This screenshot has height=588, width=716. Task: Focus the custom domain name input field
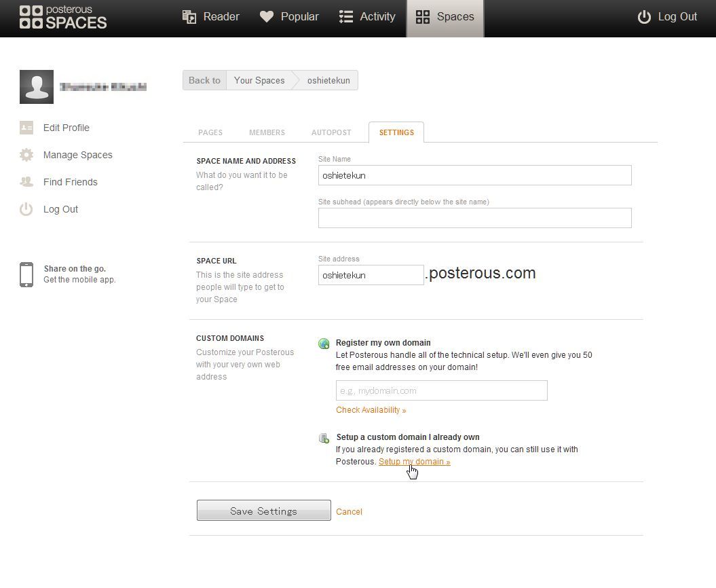(442, 390)
